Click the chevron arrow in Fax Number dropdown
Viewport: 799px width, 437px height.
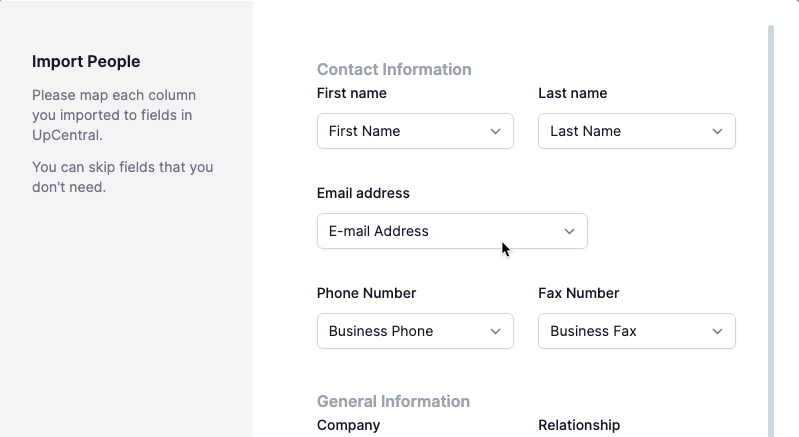(x=718, y=331)
